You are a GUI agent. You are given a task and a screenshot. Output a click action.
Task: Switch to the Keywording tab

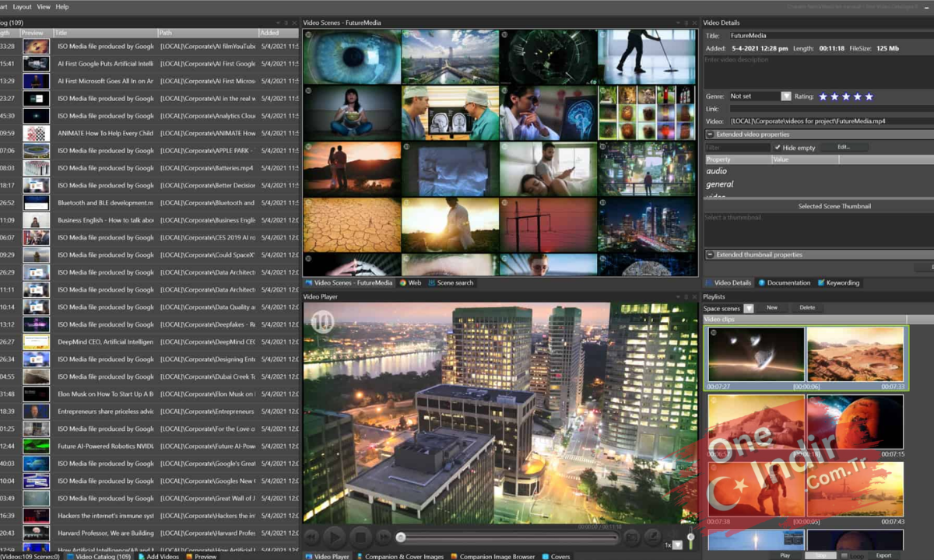(x=838, y=283)
